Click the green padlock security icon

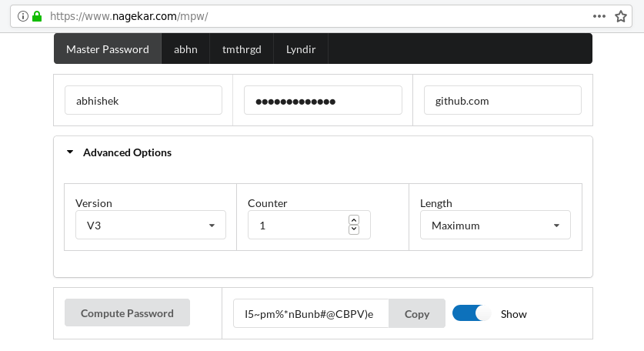pos(37,16)
